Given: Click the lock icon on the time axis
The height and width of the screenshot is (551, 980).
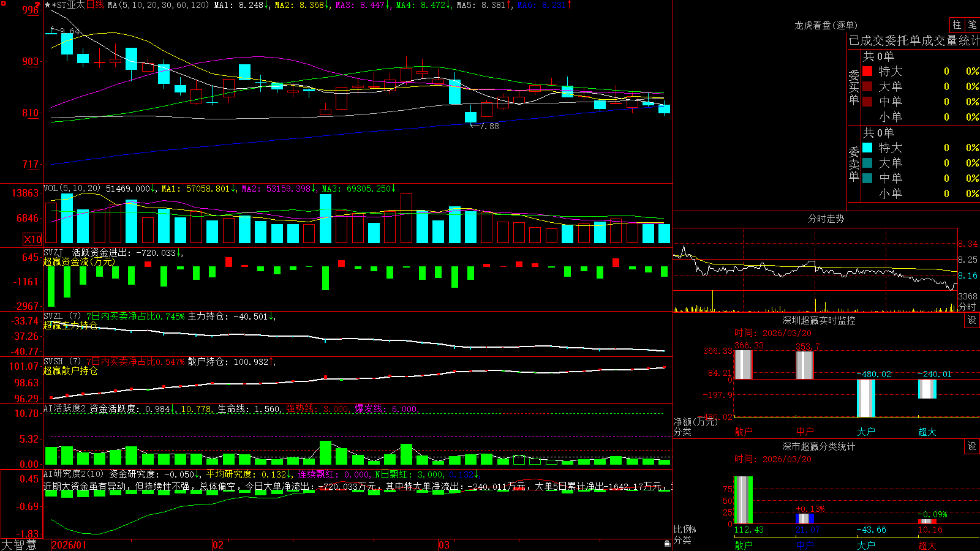Looking at the screenshot, I should tap(667, 543).
